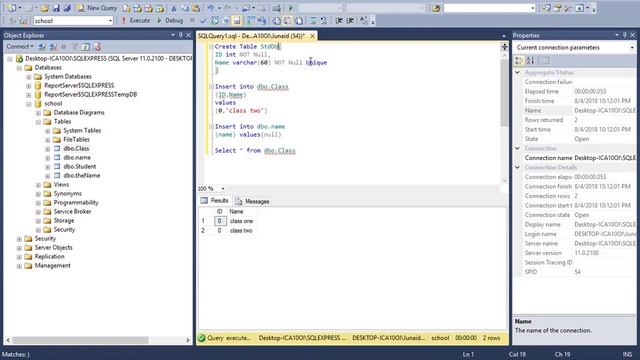Click the Copy icon in the toolbar

[185, 8]
